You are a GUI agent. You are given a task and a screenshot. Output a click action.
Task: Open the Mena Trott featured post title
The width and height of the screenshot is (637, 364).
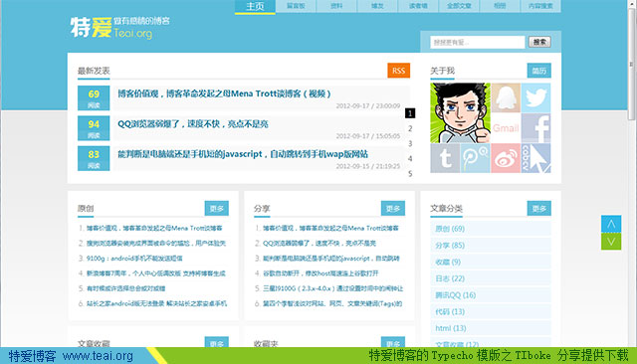click(x=224, y=93)
